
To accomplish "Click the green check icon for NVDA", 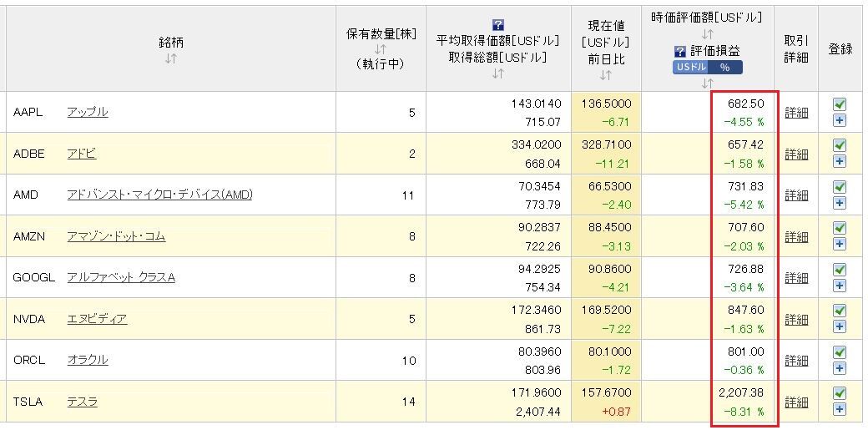I will pyautogui.click(x=840, y=311).
